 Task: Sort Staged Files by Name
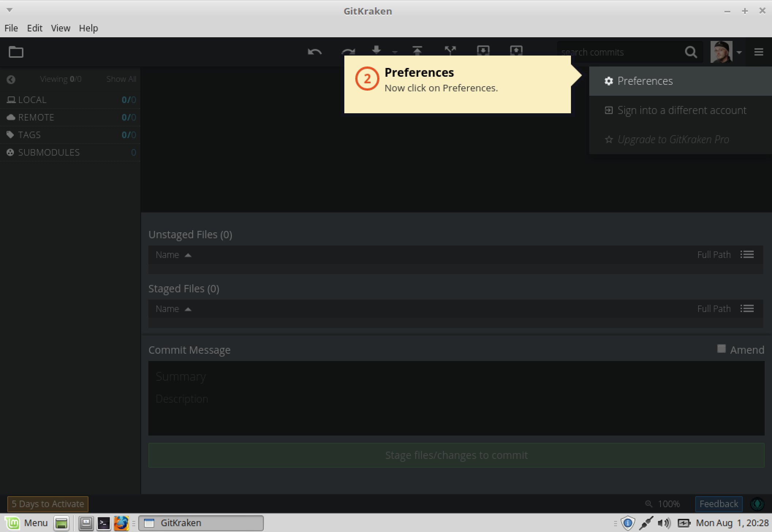173,309
